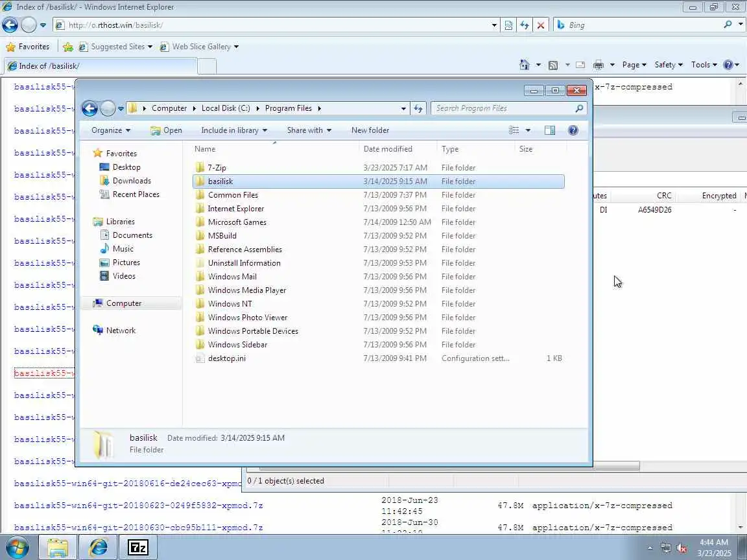This screenshot has height=560, width=747.
Task: Expand IE Page menu dropdown
Action: pos(634,65)
